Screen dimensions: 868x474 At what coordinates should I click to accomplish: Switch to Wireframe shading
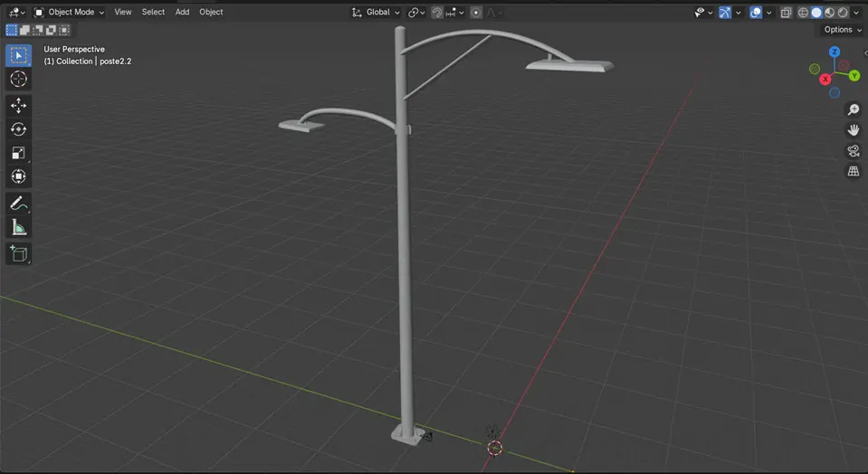[x=803, y=12]
